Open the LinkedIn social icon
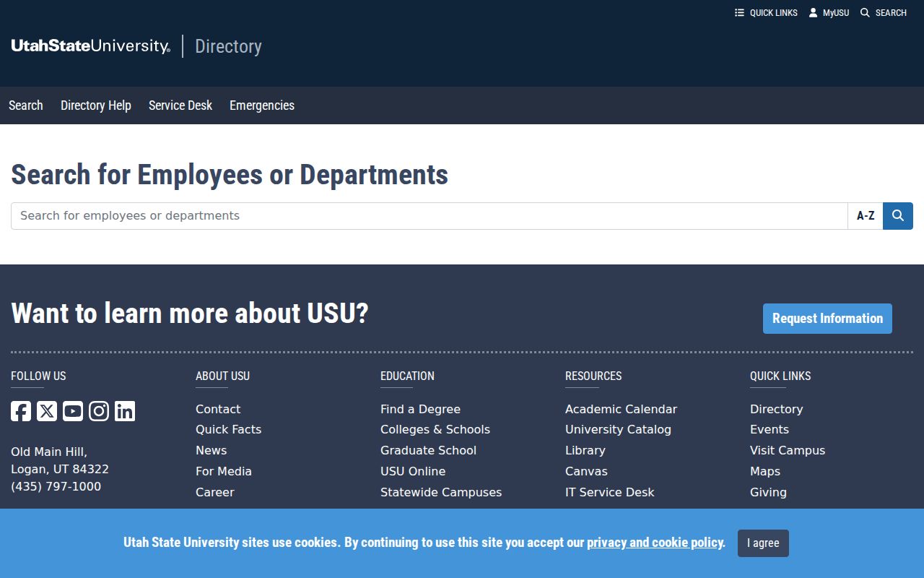Screen dimensions: 924x578 125,411
